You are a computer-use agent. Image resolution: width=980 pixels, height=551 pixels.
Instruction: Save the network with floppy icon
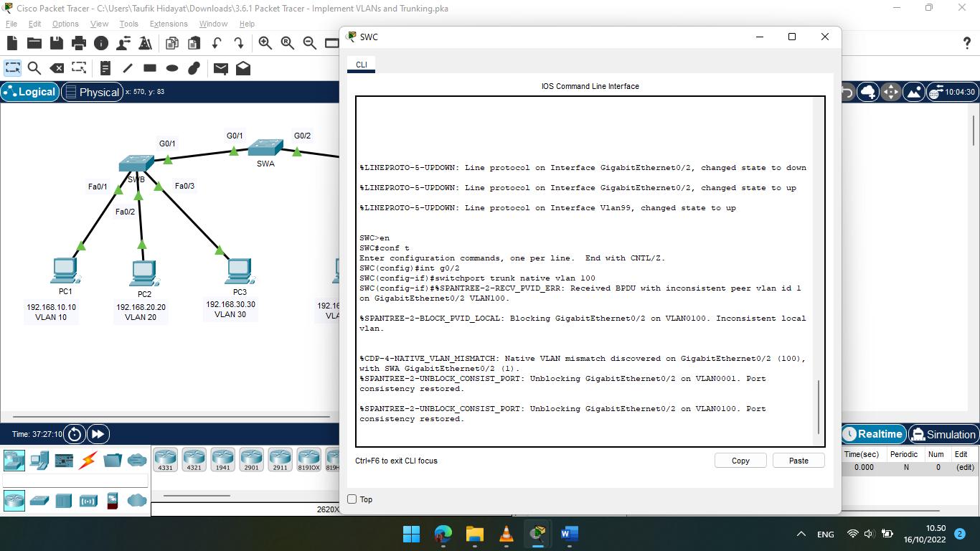[x=56, y=43]
